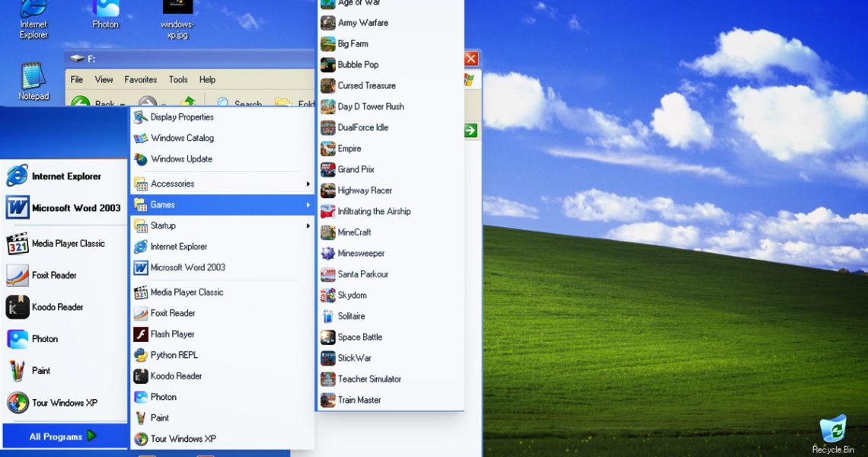Open Help menu in F: window

[208, 80]
